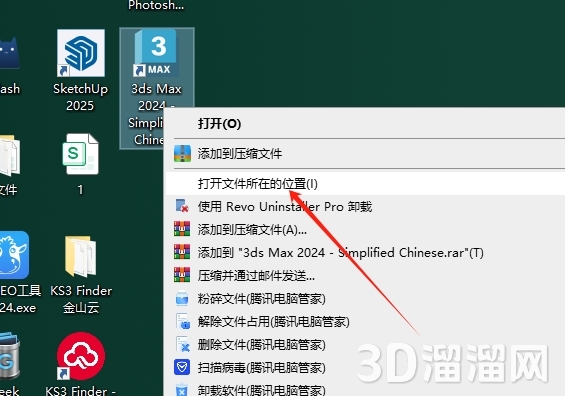Choose 打开(O) in the context menu
The image size is (565, 396).
coord(364,124)
